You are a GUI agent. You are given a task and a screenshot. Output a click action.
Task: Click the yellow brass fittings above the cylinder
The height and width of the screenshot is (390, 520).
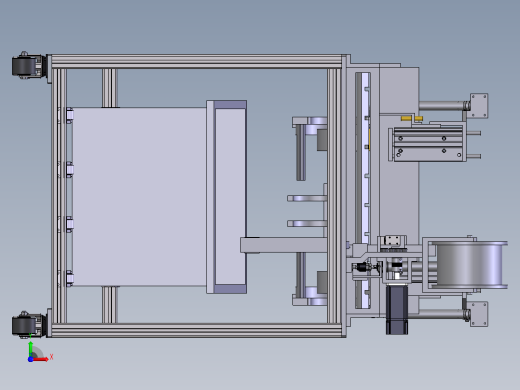pyautogui.click(x=412, y=118)
